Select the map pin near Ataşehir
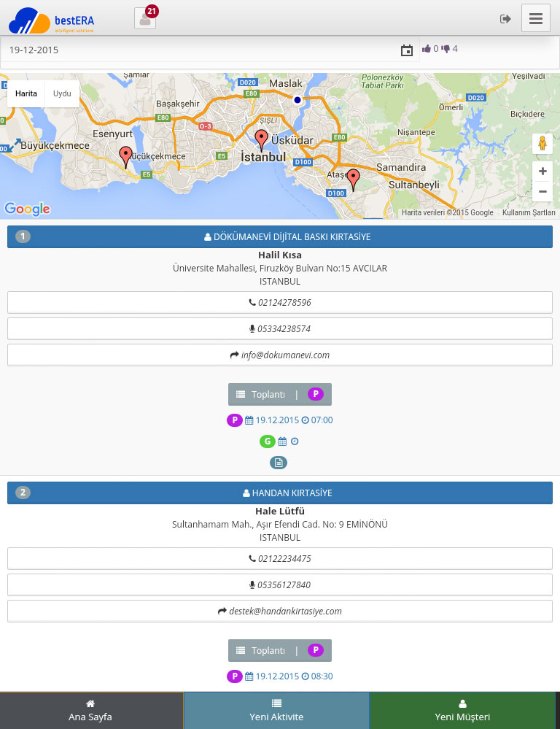The image size is (560, 729). pyautogui.click(x=353, y=180)
